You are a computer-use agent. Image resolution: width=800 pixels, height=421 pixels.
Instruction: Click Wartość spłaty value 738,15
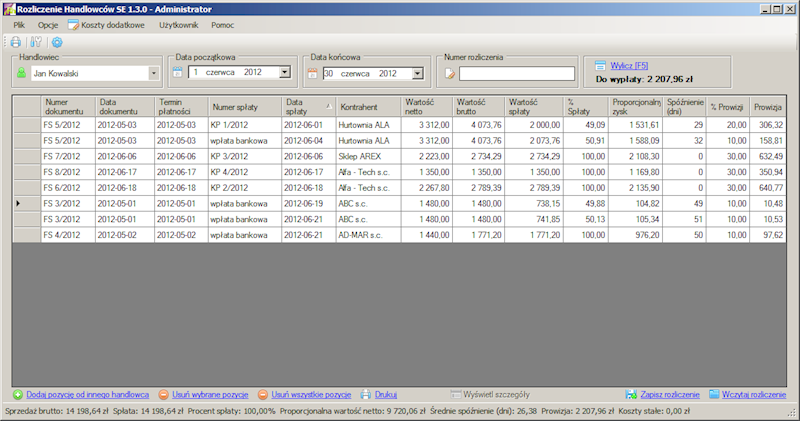click(534, 204)
